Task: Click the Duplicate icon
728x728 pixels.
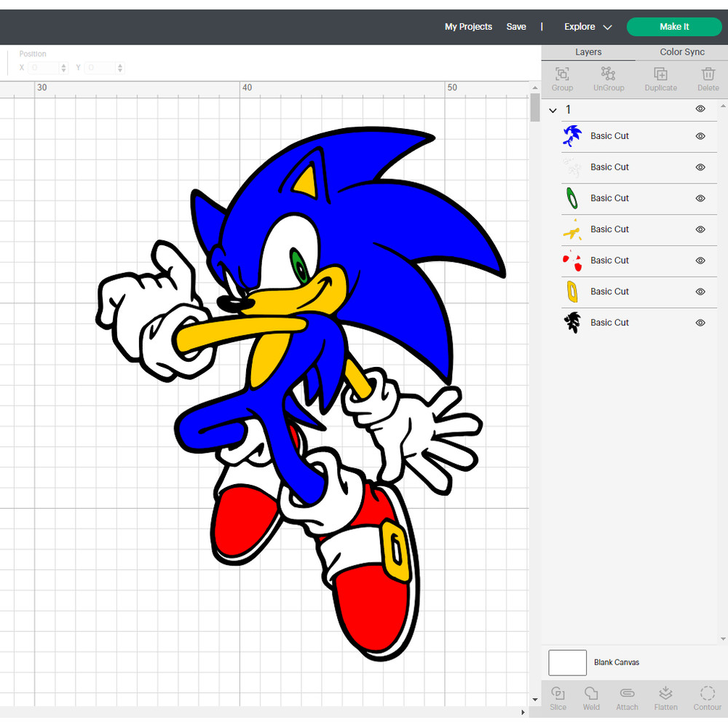Action: pyautogui.click(x=660, y=79)
